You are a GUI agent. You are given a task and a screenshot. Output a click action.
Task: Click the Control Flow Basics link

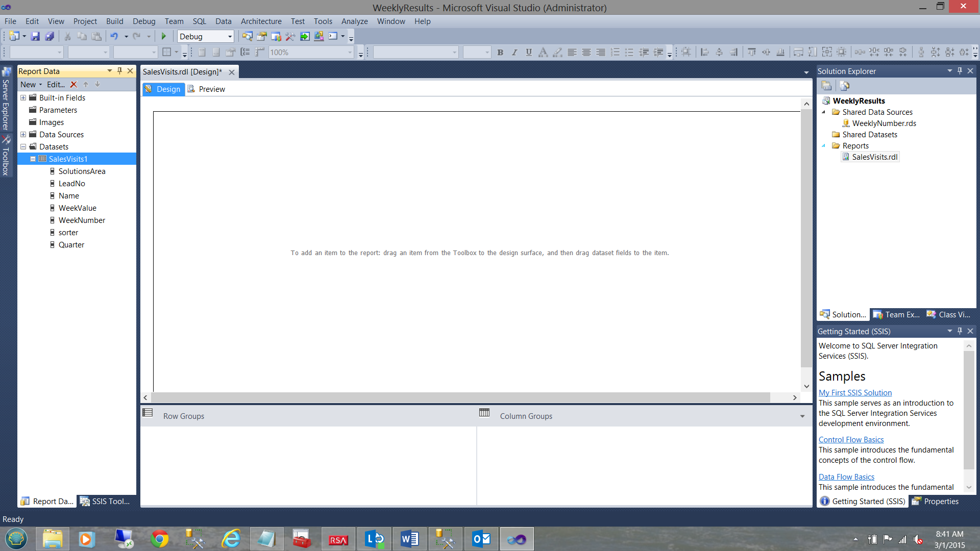pyautogui.click(x=851, y=440)
